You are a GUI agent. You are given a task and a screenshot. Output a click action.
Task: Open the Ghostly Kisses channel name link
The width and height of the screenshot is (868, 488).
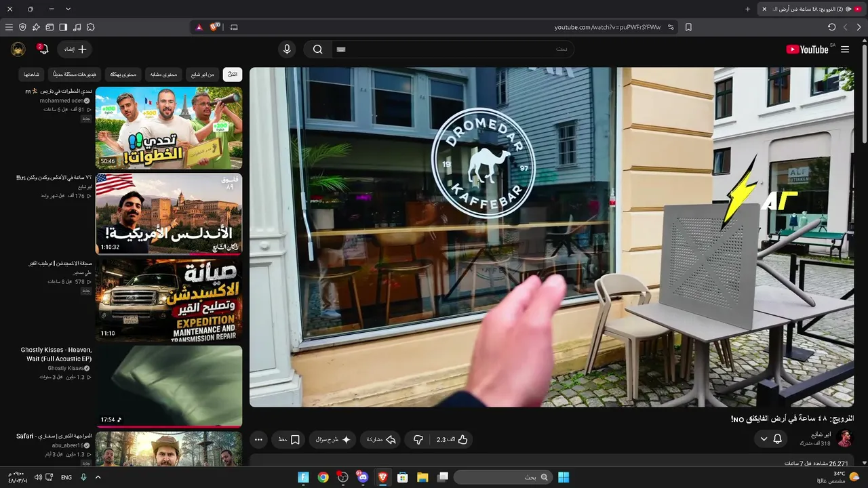tap(66, 368)
